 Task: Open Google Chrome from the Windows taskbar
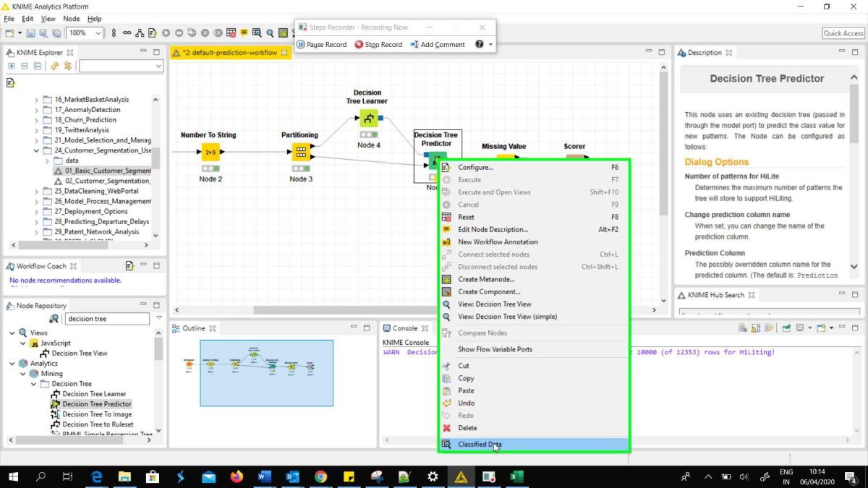(320, 477)
